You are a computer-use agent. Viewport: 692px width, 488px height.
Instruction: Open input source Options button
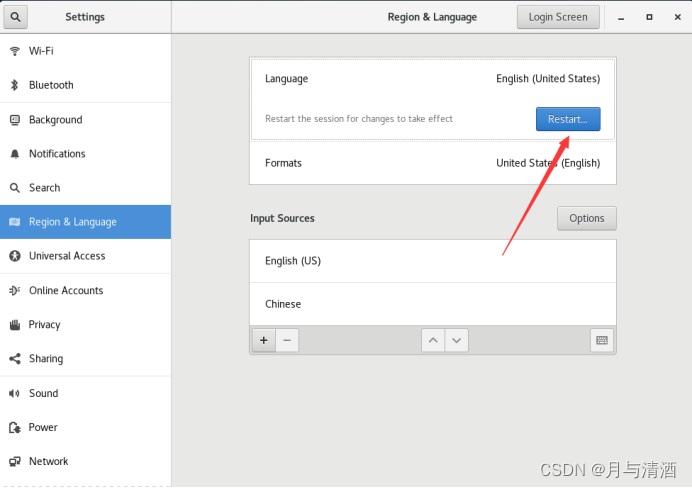(587, 218)
